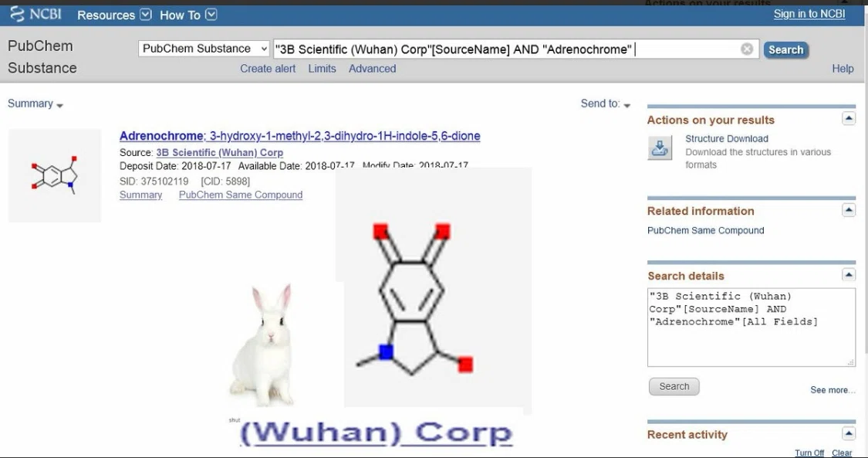Click the Structure Download icon
868x458 pixels.
(x=660, y=148)
